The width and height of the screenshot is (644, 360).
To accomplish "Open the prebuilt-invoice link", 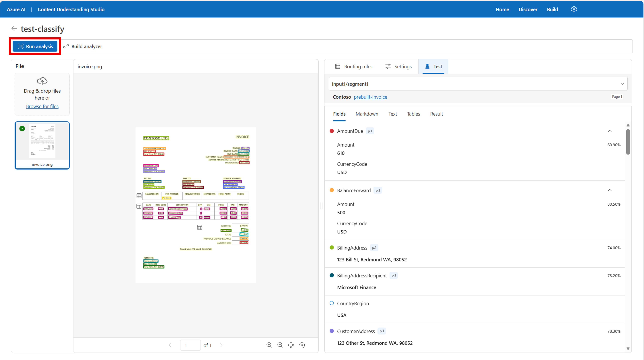I will [x=370, y=97].
